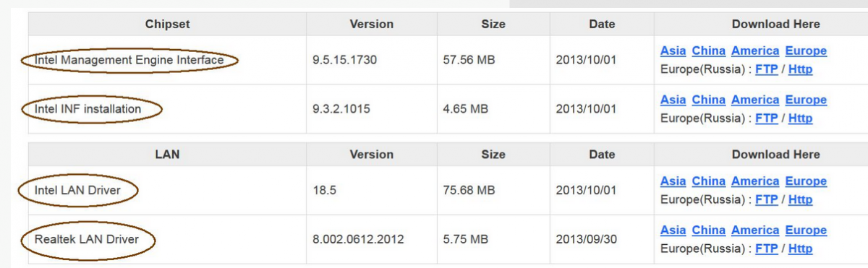Click FTP link for Intel Management Engine Interface

coord(766,69)
